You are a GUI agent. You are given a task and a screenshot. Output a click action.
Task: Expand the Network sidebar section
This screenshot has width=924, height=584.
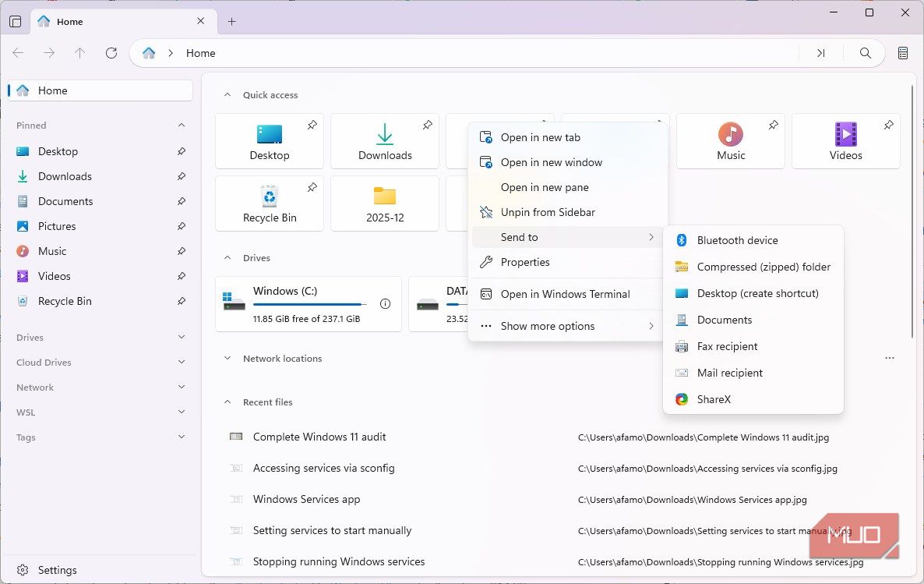[x=182, y=387]
